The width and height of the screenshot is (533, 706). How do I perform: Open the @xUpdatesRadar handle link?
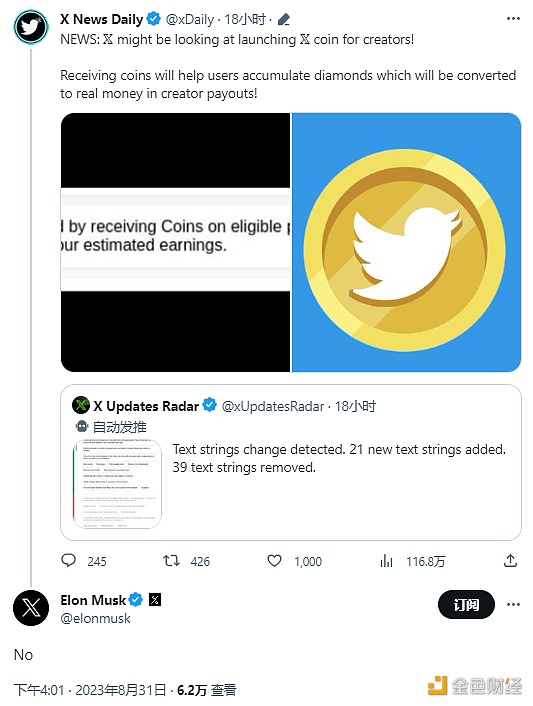273,406
